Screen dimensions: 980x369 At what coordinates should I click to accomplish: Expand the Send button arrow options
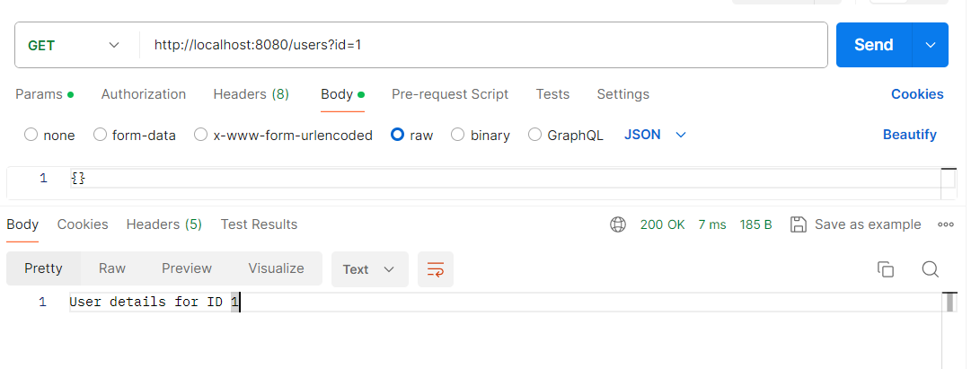click(931, 45)
